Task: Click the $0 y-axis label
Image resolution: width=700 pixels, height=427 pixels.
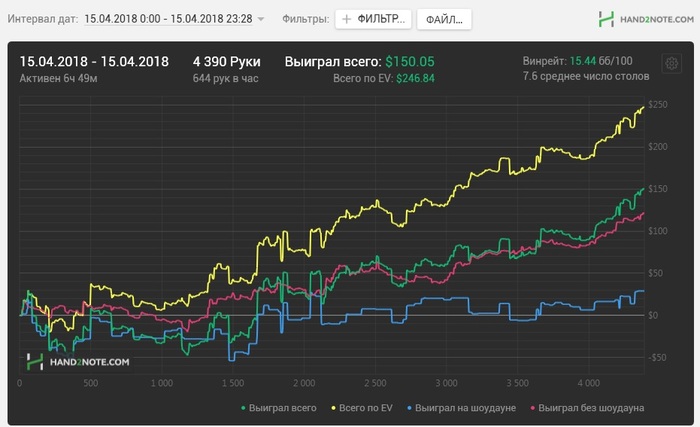Action: pos(653,315)
